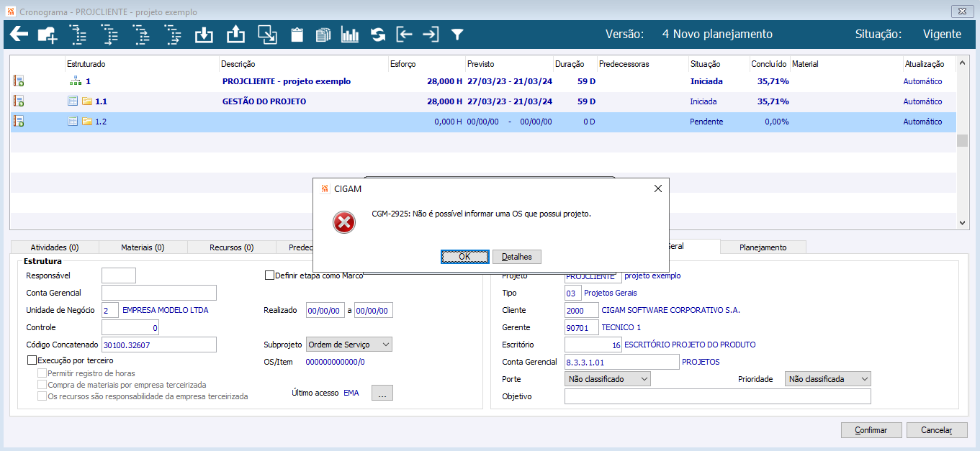Click the hierarchy icon beside item 1
The height and width of the screenshot is (451, 980).
coord(75,81)
